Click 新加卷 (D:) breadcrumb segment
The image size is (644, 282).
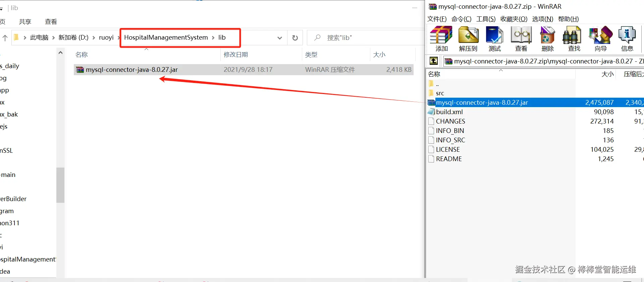[73, 38]
